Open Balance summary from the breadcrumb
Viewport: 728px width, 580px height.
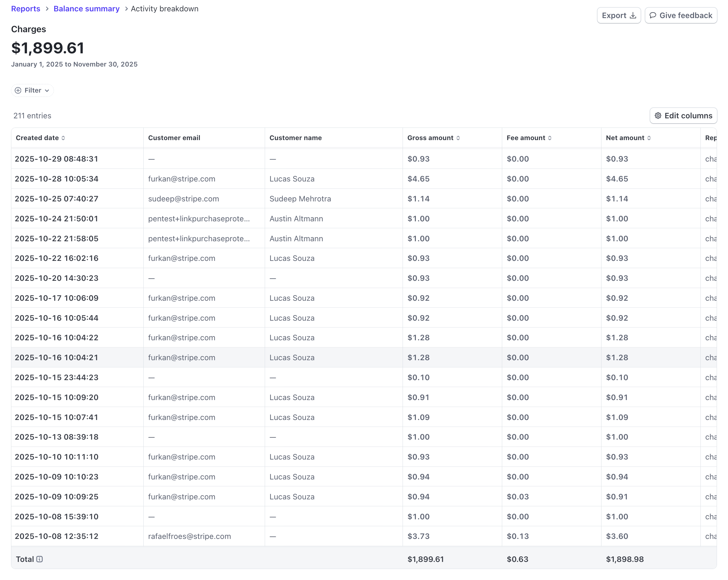86,9
